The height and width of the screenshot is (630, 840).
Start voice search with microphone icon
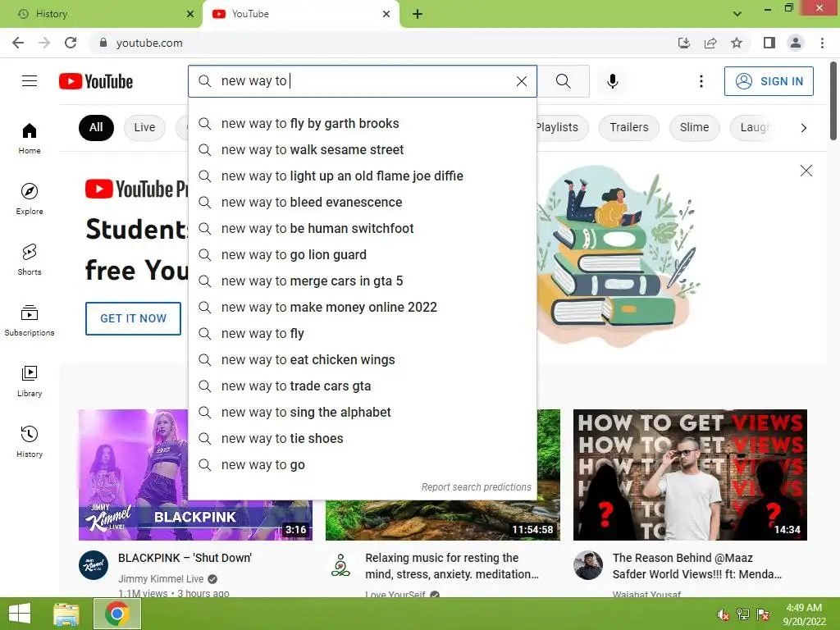(x=612, y=81)
